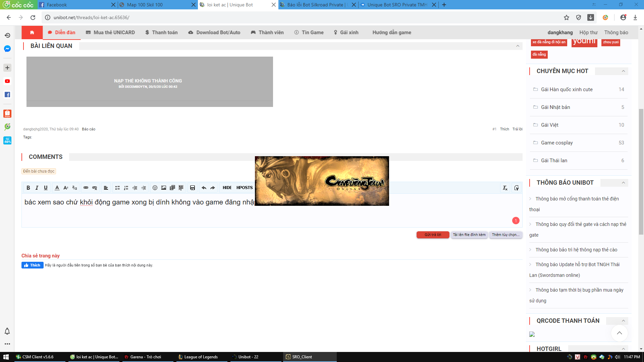
Task: Click Thêm tùy chọn button
Action: 505,235
